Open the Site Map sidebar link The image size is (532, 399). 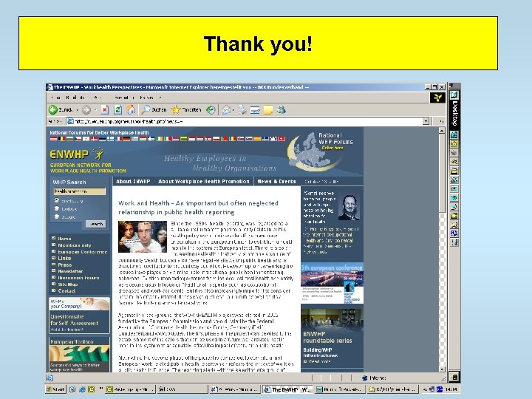[68, 284]
